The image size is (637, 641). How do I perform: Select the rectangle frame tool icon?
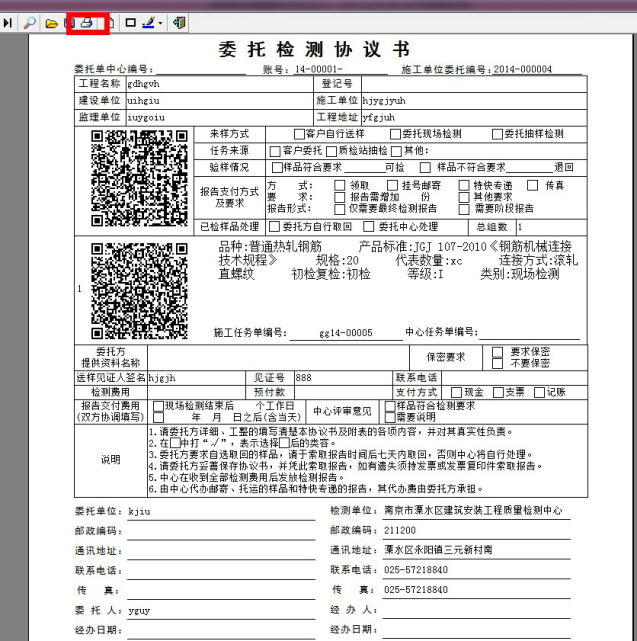[130, 22]
